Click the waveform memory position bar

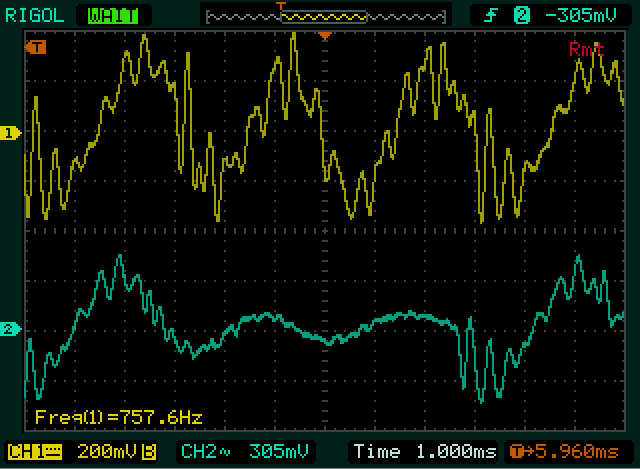(323, 16)
